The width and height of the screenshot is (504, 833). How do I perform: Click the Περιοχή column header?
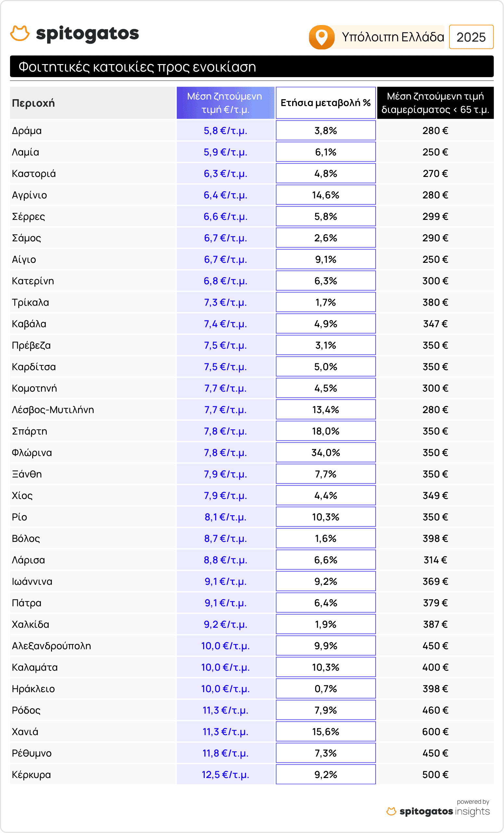point(33,103)
